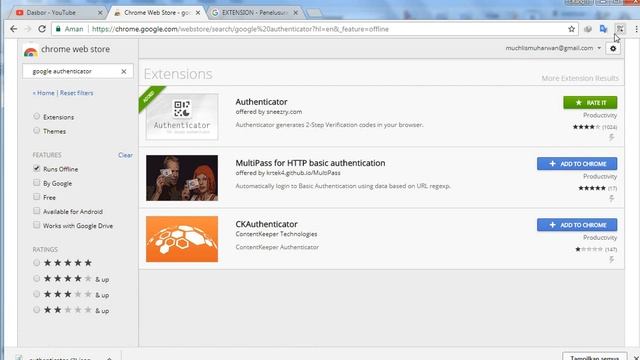Go back using browser back arrow

point(13,29)
